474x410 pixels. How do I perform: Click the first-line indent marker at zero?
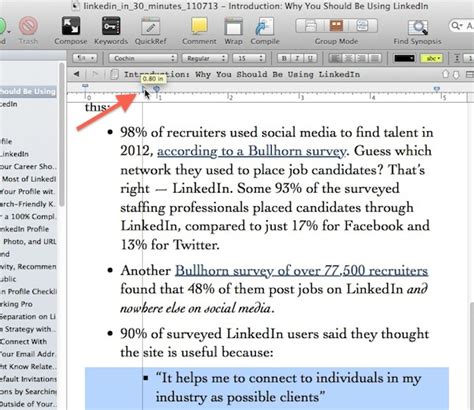(85, 87)
